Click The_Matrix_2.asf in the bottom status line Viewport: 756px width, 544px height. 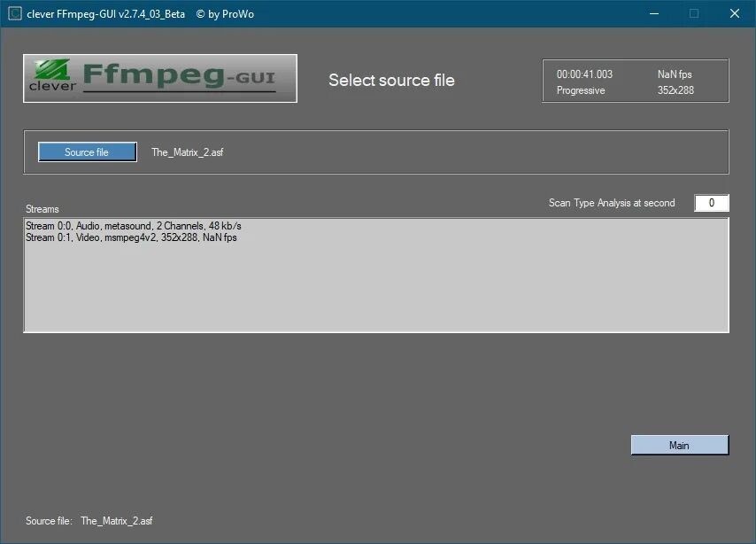pyautogui.click(x=117, y=521)
